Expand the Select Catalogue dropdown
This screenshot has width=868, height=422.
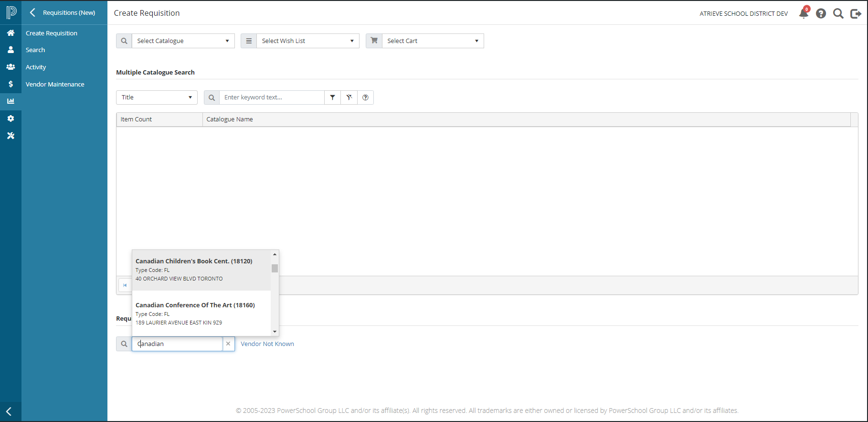pyautogui.click(x=183, y=41)
